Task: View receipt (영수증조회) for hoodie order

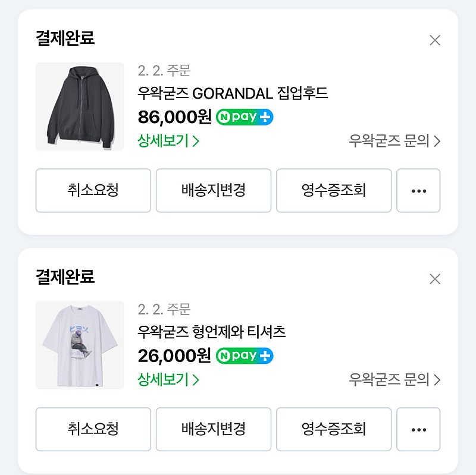Action: (334, 191)
